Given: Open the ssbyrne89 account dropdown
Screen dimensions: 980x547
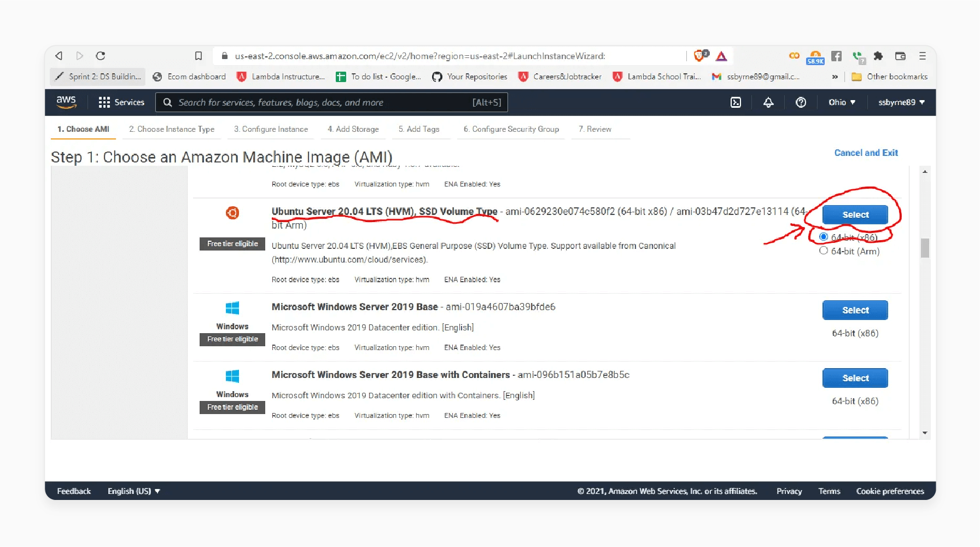Looking at the screenshot, I should (901, 102).
